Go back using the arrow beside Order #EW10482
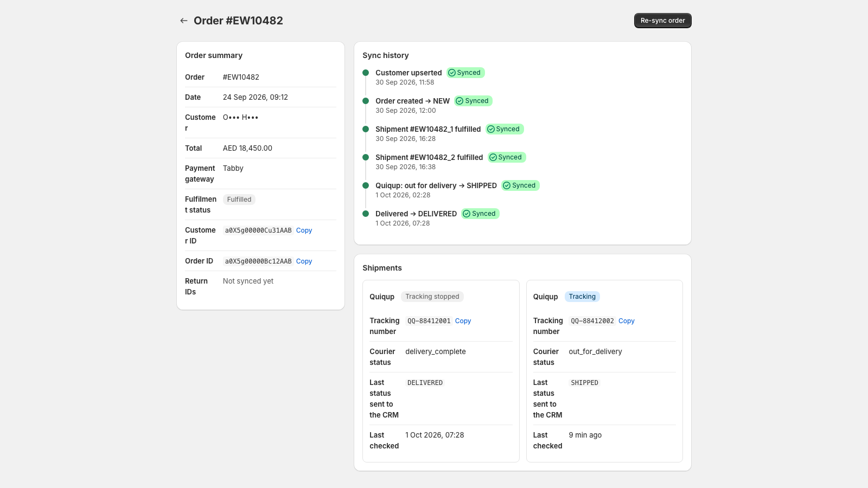868x488 pixels. point(184,21)
